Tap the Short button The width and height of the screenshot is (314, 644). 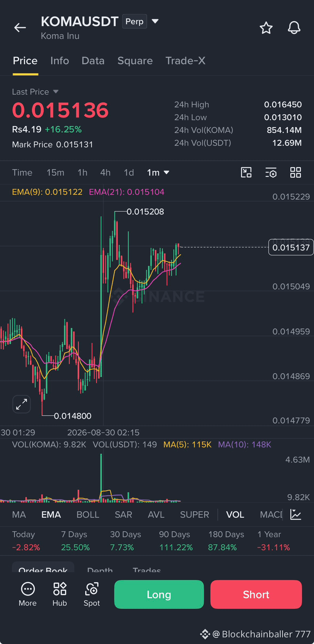click(x=256, y=594)
